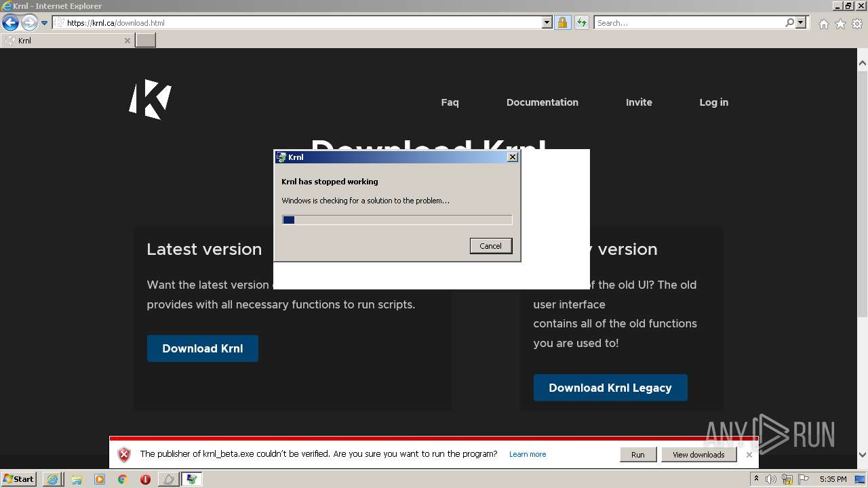Click the red security shield warning icon
Screen dimensions: 868x488
coord(124,455)
